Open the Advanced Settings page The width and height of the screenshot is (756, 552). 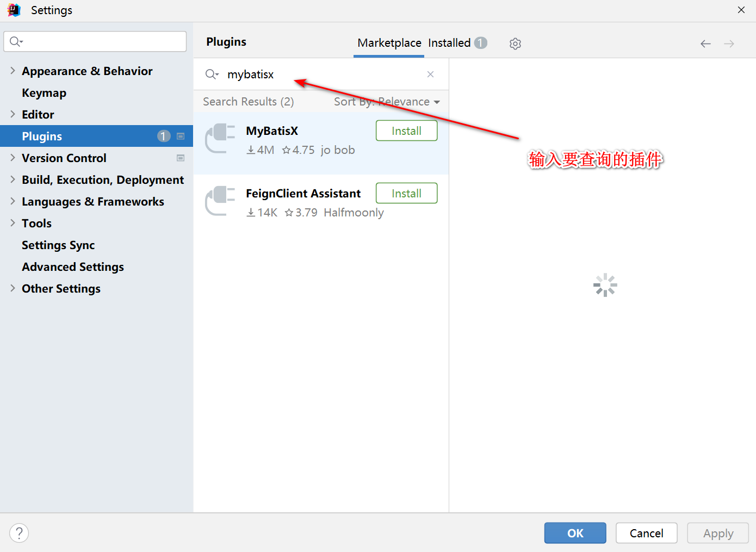pyautogui.click(x=73, y=267)
